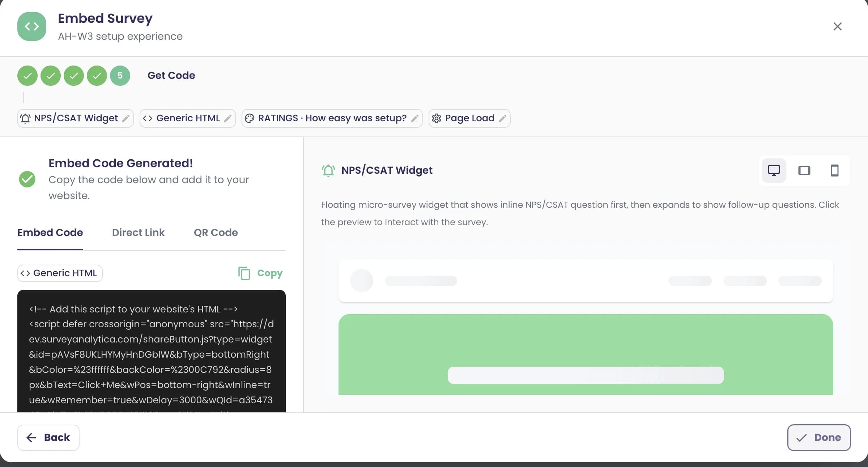Click inside the embed code block
868x467 pixels.
tap(152, 351)
